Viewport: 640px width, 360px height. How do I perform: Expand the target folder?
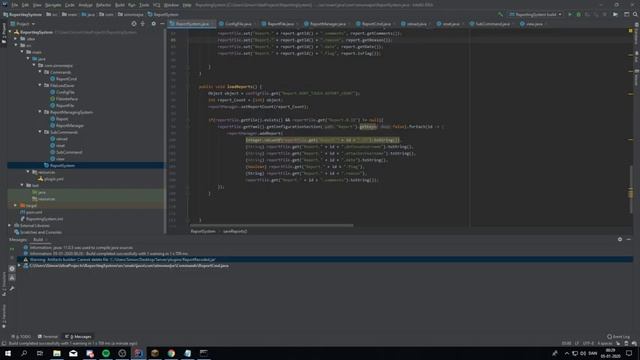[16, 205]
